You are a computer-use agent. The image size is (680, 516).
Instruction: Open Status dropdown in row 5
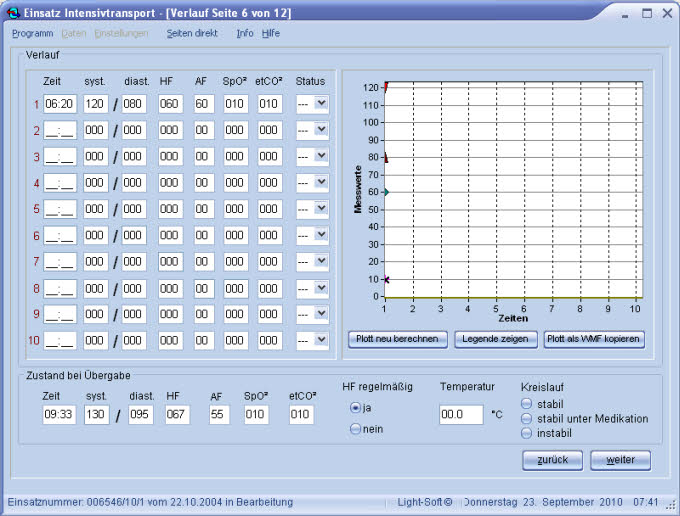coord(321,209)
